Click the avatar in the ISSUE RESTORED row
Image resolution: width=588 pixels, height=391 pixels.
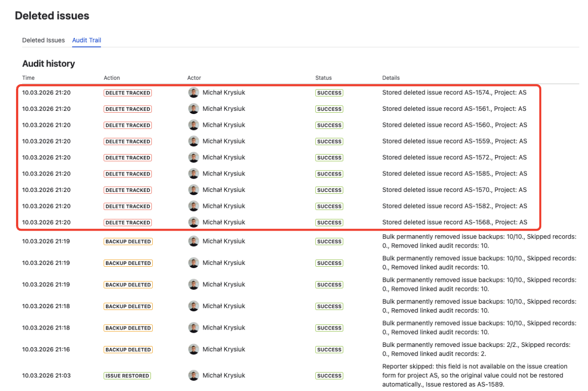(194, 375)
